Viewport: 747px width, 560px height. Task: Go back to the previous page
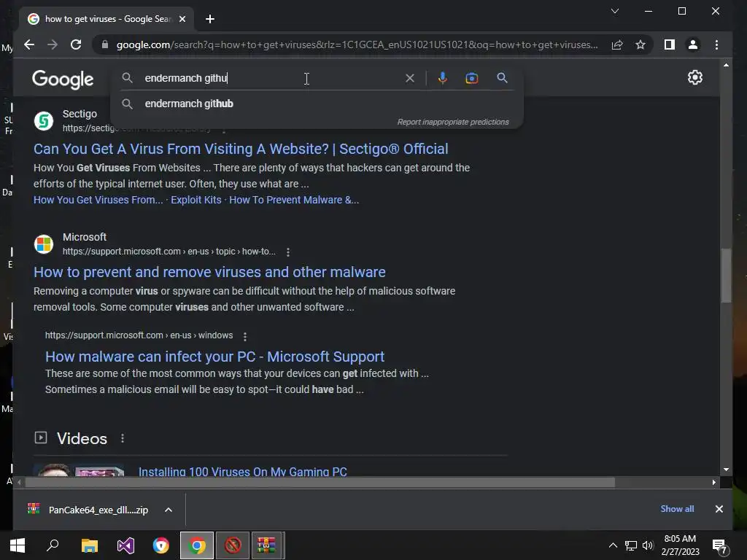29,44
